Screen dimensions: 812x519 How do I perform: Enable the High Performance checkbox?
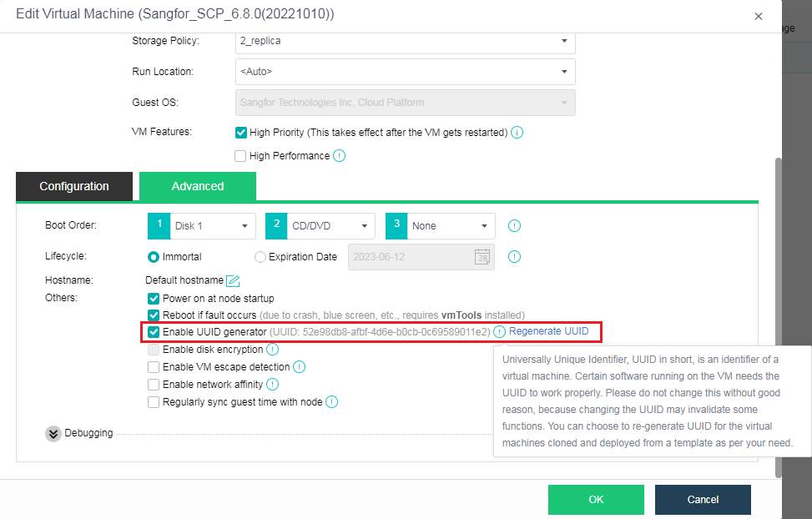tap(240, 156)
